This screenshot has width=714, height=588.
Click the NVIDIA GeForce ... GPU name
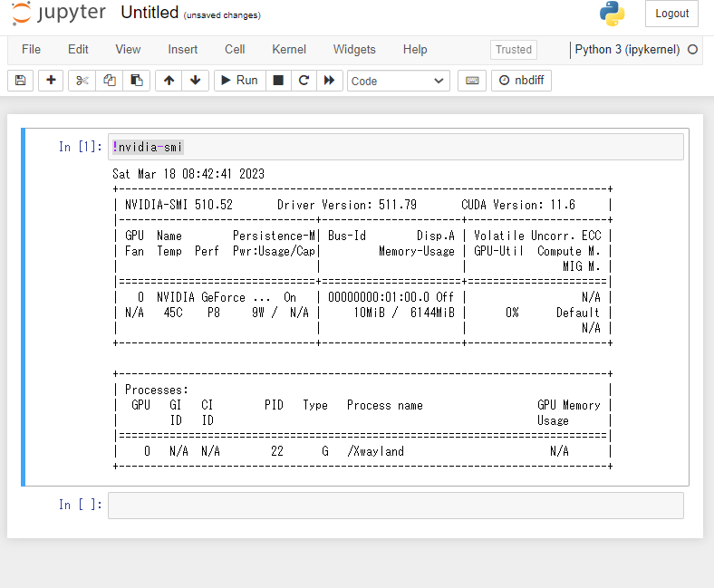214,297
